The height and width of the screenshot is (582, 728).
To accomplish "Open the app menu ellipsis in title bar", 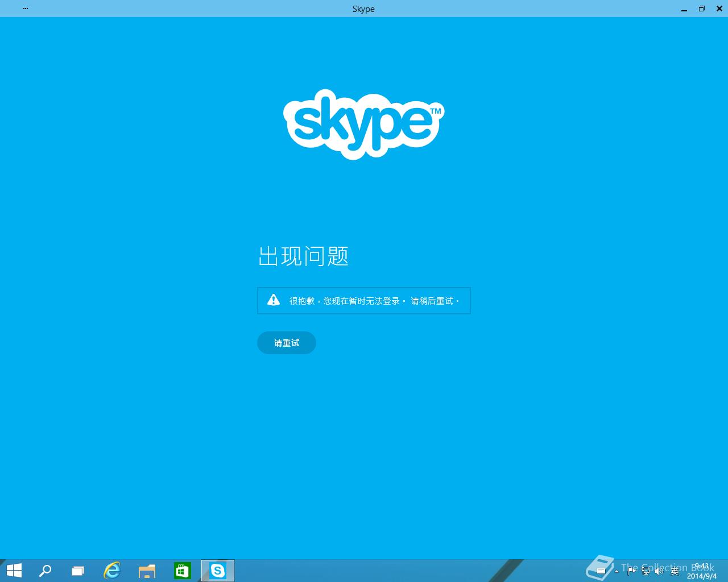I will pyautogui.click(x=26, y=9).
